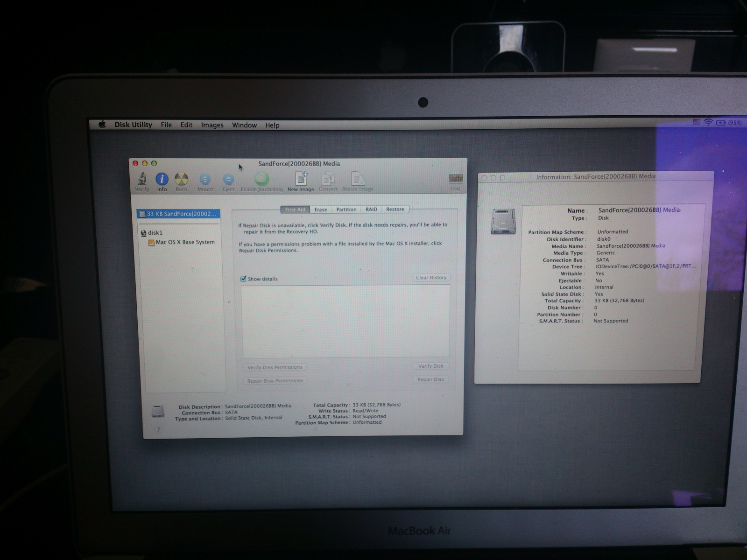
Task: Click the 'SATA' Connection Bus value in Information window
Action: pos(602,260)
